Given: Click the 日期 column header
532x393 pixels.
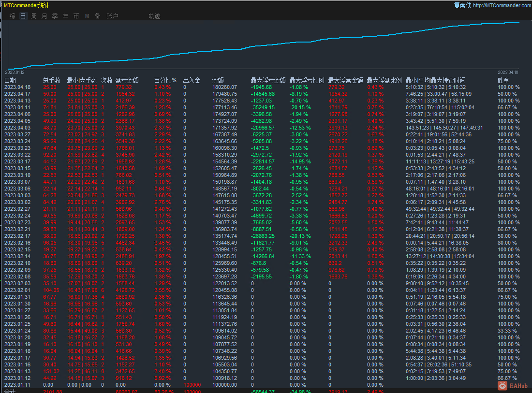Looking at the screenshot, I should (x=10, y=80).
